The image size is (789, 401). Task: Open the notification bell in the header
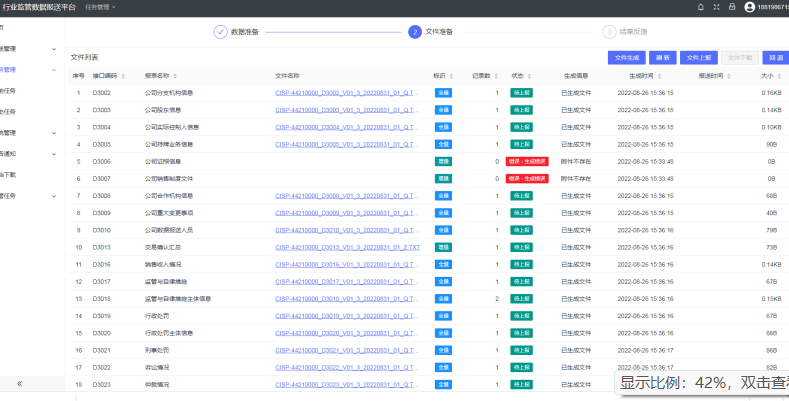(x=701, y=7)
